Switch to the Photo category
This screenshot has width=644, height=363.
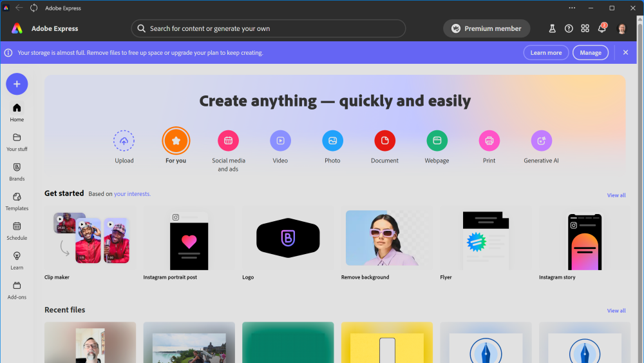coord(332,141)
